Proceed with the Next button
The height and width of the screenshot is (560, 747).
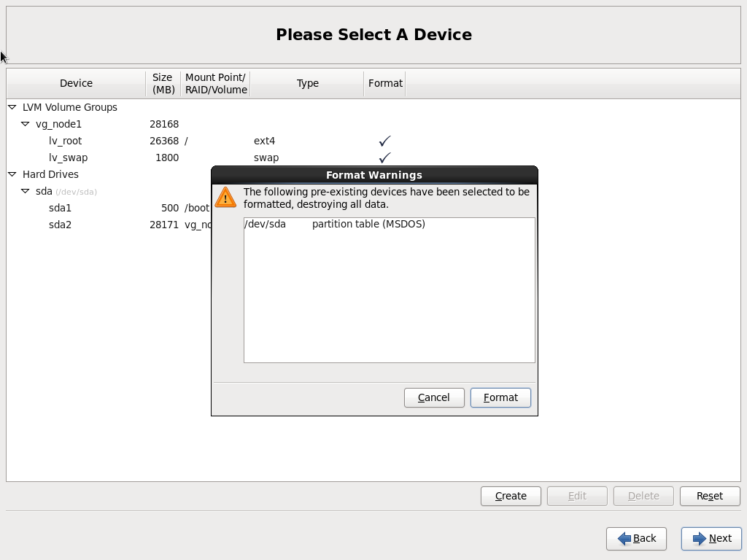711,539
